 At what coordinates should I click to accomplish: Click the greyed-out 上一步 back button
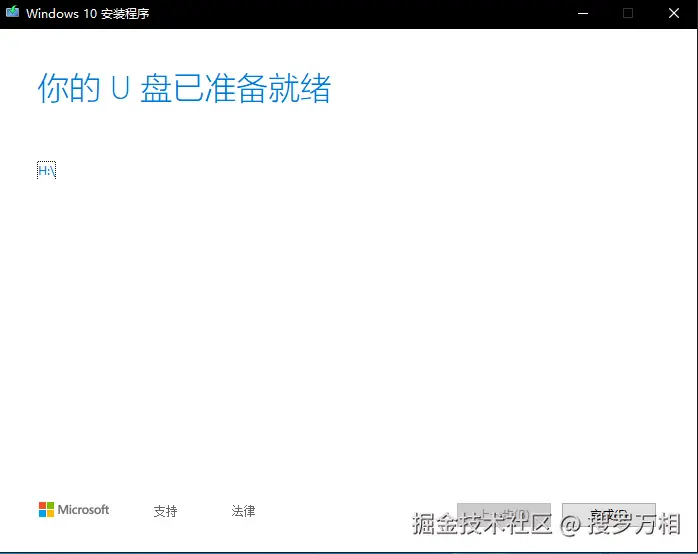[x=504, y=515]
